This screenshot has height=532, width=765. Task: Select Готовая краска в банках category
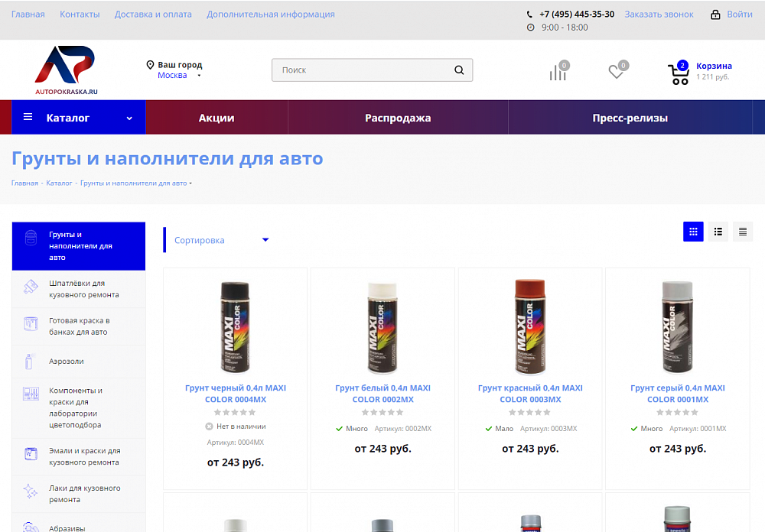pos(79,326)
